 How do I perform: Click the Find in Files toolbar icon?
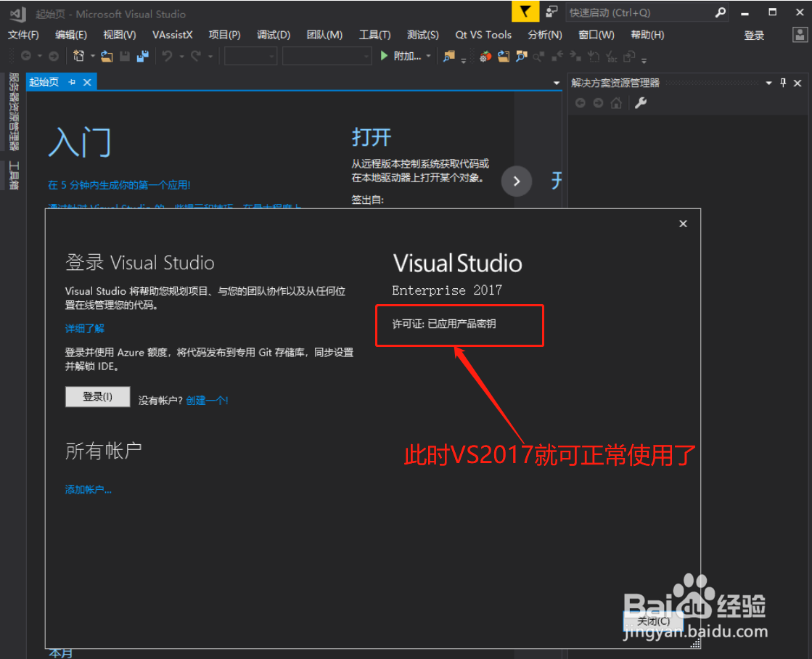449,56
